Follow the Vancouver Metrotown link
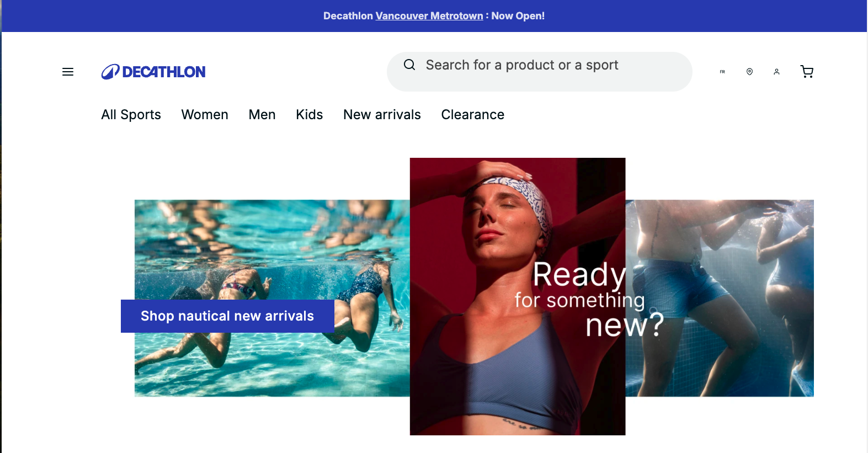868x453 pixels. tap(429, 16)
